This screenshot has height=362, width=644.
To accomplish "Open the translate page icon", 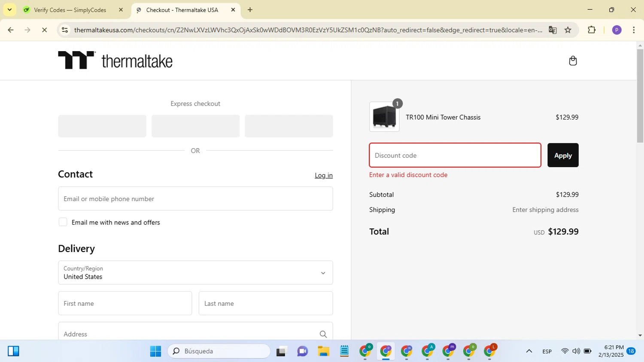I will tap(553, 30).
